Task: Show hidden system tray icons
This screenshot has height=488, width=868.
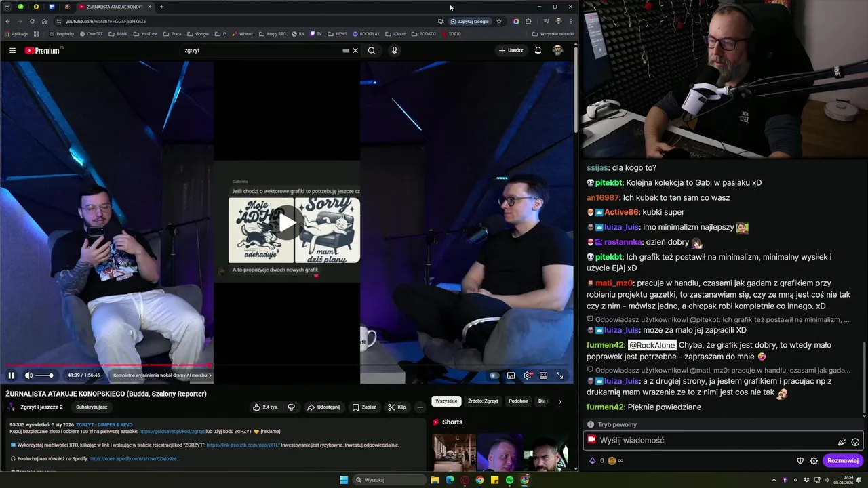Action: coord(774,480)
